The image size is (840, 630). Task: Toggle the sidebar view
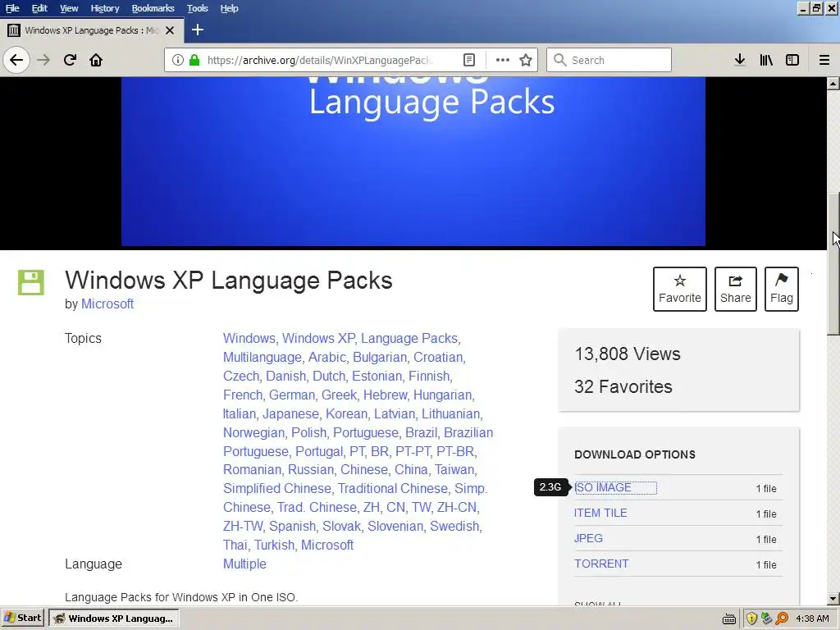click(x=792, y=60)
